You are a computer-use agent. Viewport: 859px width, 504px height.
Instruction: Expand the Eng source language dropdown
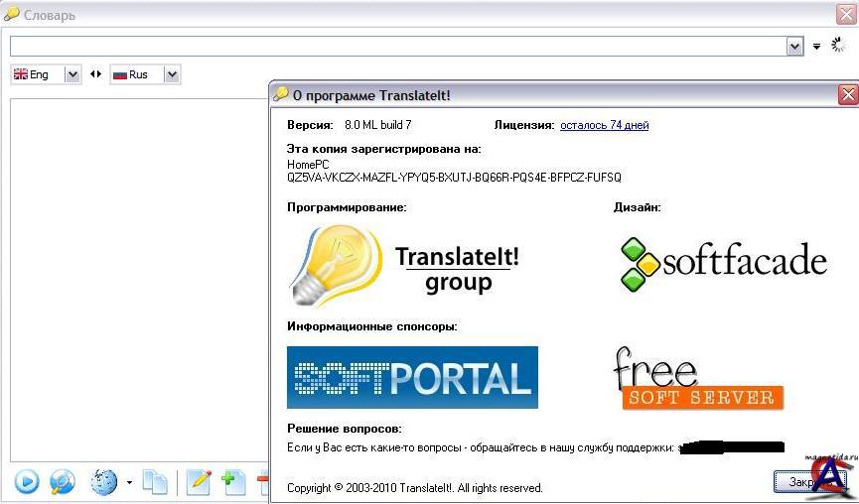pos(72,74)
